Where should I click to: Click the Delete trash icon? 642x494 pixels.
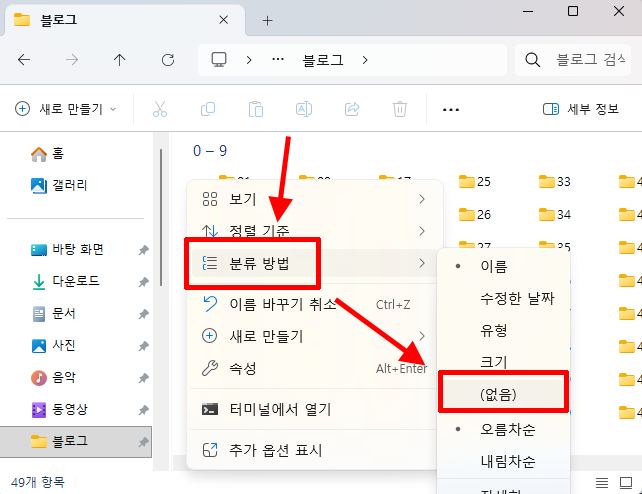point(400,109)
